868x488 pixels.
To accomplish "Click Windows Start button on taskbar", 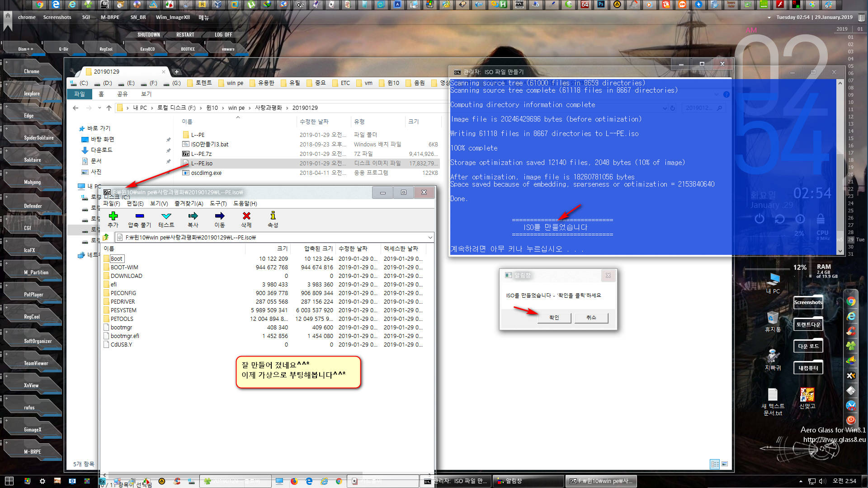I will (9, 481).
